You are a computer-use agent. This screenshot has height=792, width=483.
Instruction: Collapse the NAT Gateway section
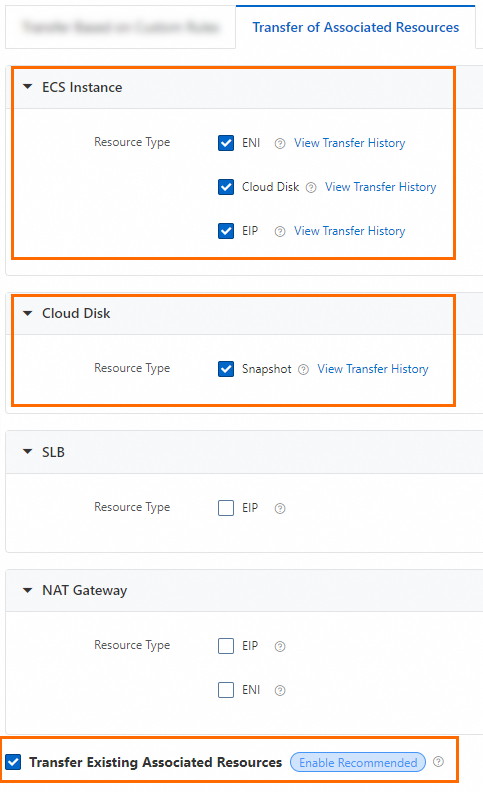[28, 590]
